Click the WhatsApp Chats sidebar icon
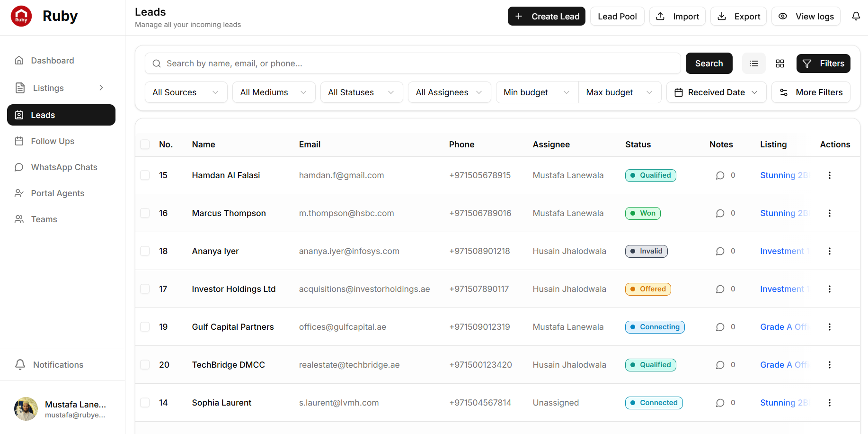Screen dimensions: 868x434 pos(19,167)
